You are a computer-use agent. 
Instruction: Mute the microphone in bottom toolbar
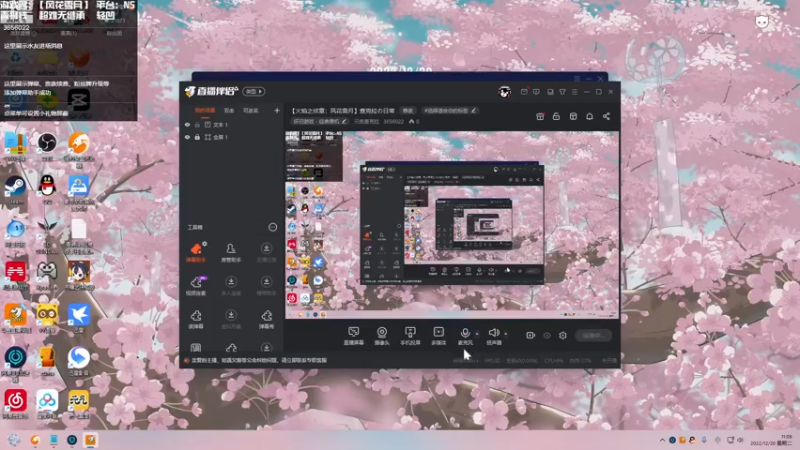pos(464,336)
